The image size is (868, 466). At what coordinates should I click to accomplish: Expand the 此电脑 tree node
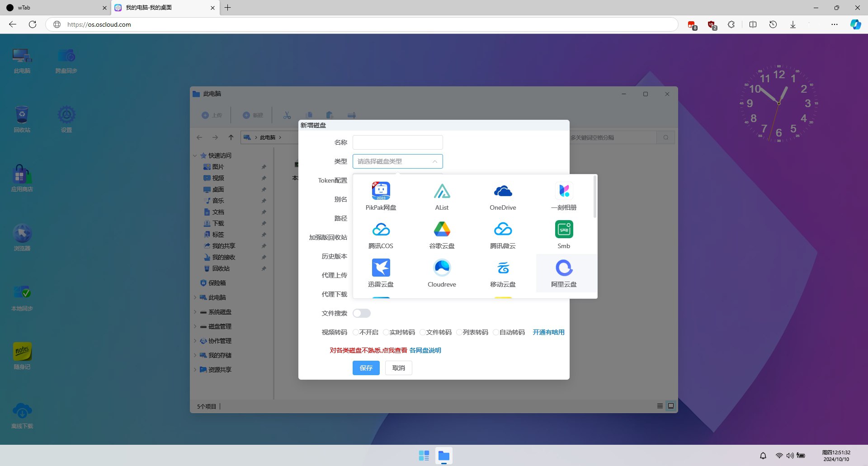point(195,297)
